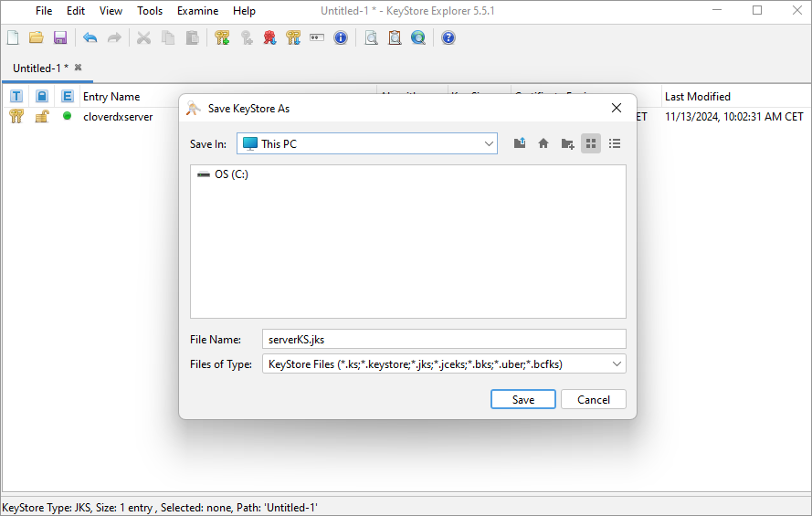Viewport: 812px width, 516px height.
Task: Click the Examine Clipboard toolbar icon
Action: pos(395,37)
